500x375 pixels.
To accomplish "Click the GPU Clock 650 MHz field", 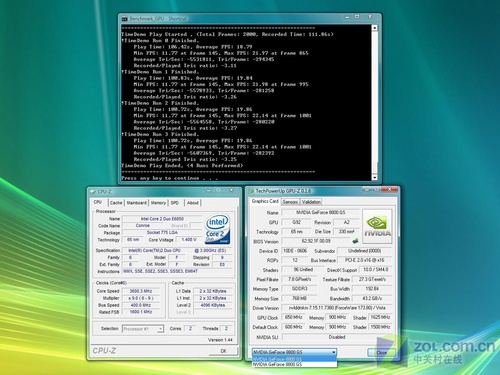I will [294, 317].
